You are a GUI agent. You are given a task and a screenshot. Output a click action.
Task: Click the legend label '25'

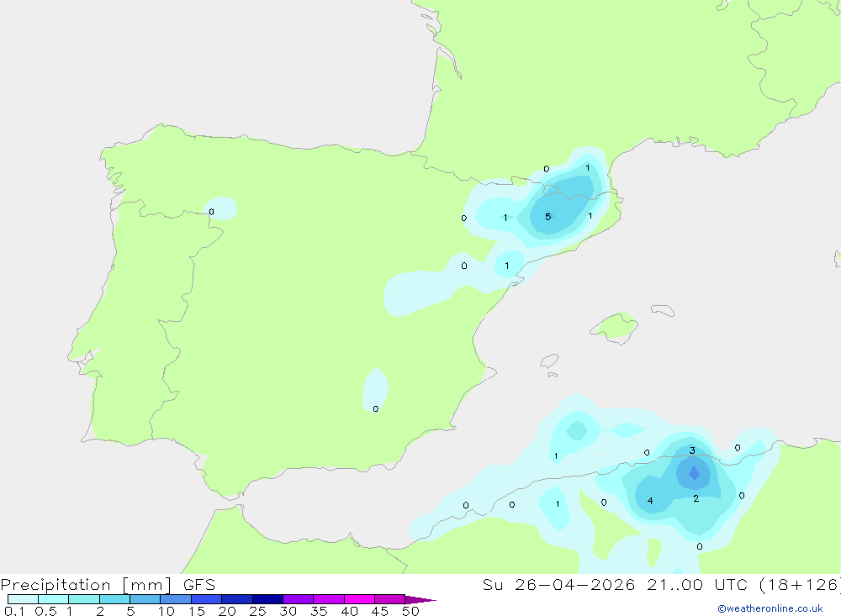tap(257, 611)
